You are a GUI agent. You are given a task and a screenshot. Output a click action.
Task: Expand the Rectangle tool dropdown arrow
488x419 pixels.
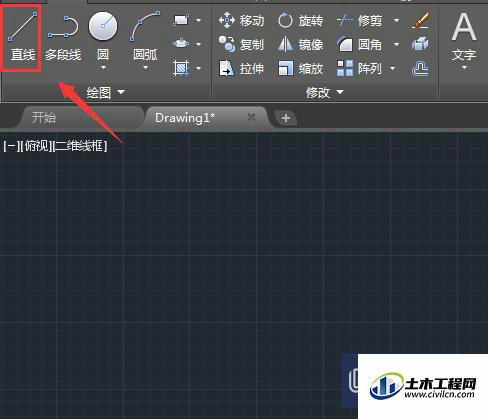[198, 20]
